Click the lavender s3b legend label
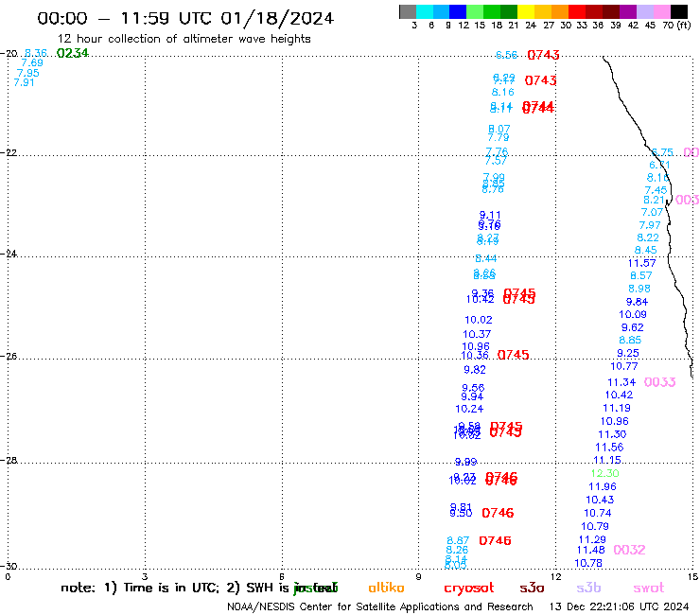The height and width of the screenshot is (615, 700). (588, 589)
